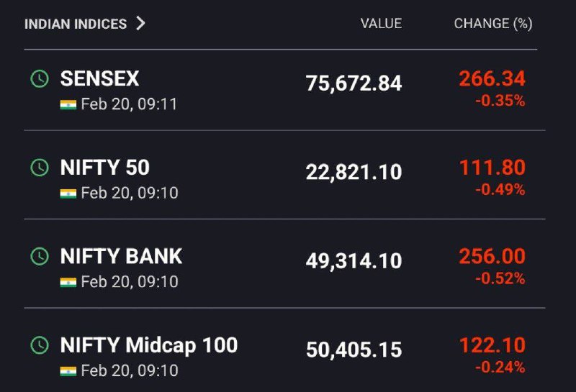
Task: Click the clock icon beside SENSEX
Action: pos(40,78)
